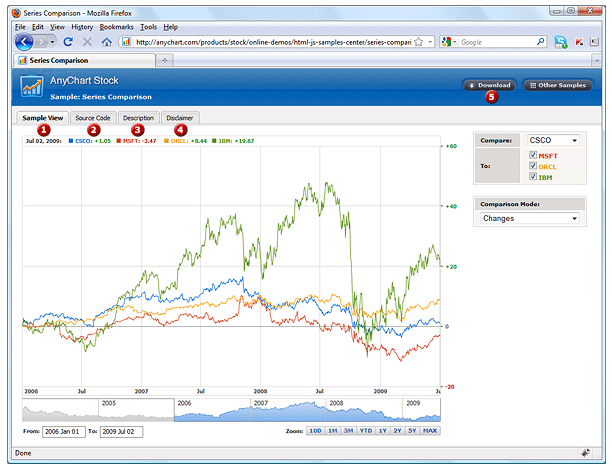Click the Download button
Screen dimensions: 612x469
click(x=489, y=85)
